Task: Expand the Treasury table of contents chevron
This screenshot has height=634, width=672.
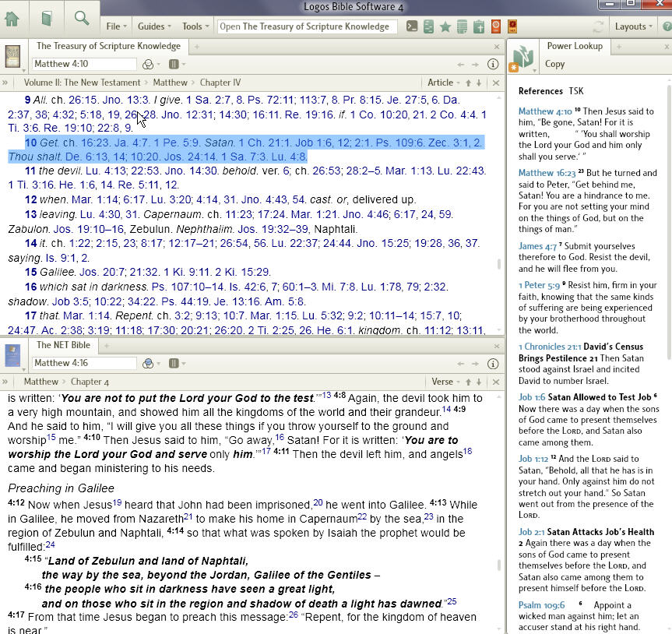Action: (5, 83)
